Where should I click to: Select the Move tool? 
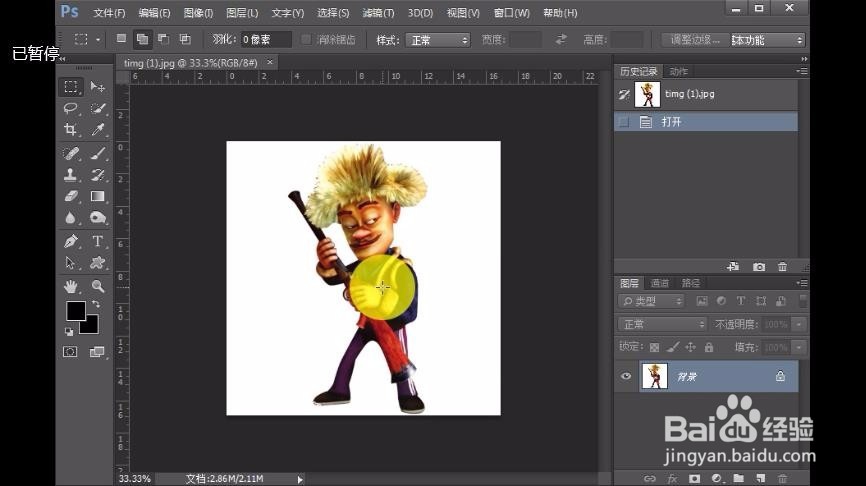[98, 87]
